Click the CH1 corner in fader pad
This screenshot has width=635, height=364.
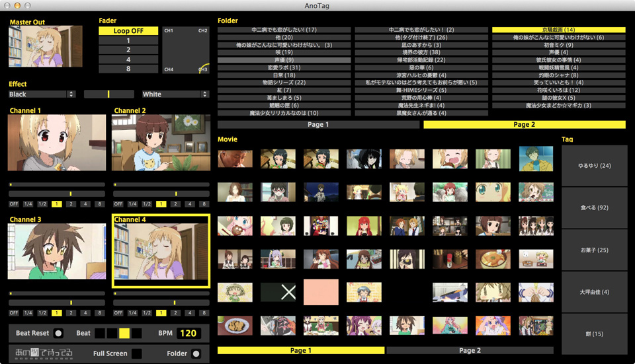(x=169, y=31)
